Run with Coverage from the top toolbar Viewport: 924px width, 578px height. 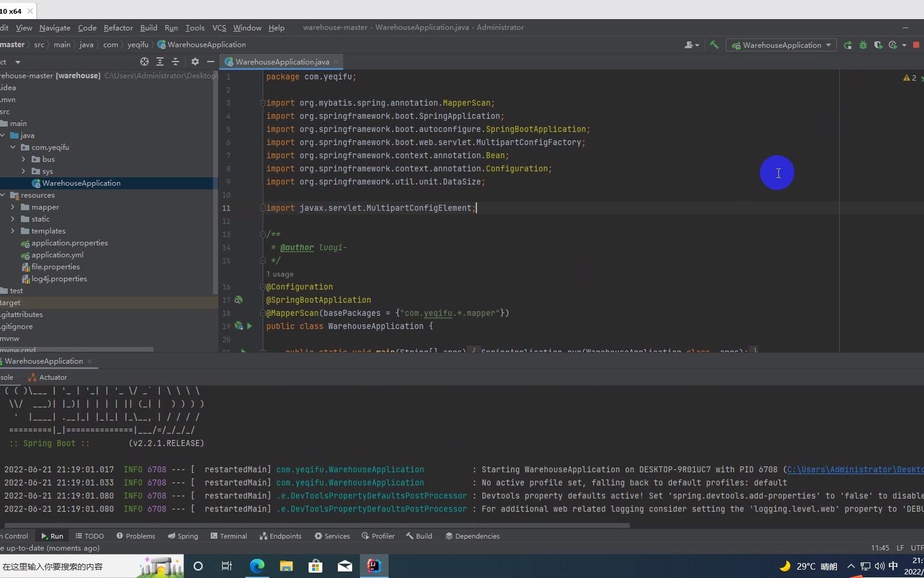pos(878,45)
